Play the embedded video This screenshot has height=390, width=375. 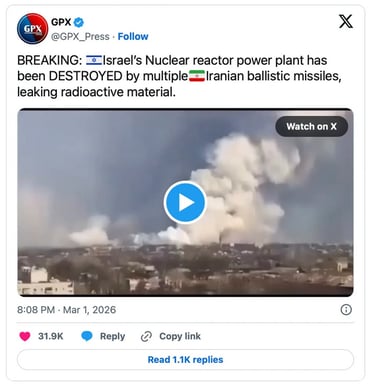click(185, 202)
